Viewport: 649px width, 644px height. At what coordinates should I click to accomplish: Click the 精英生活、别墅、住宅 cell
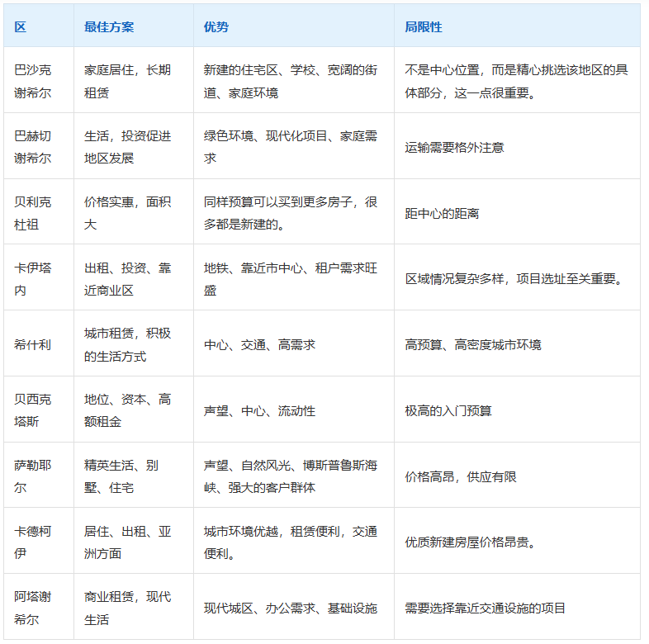[x=134, y=475]
